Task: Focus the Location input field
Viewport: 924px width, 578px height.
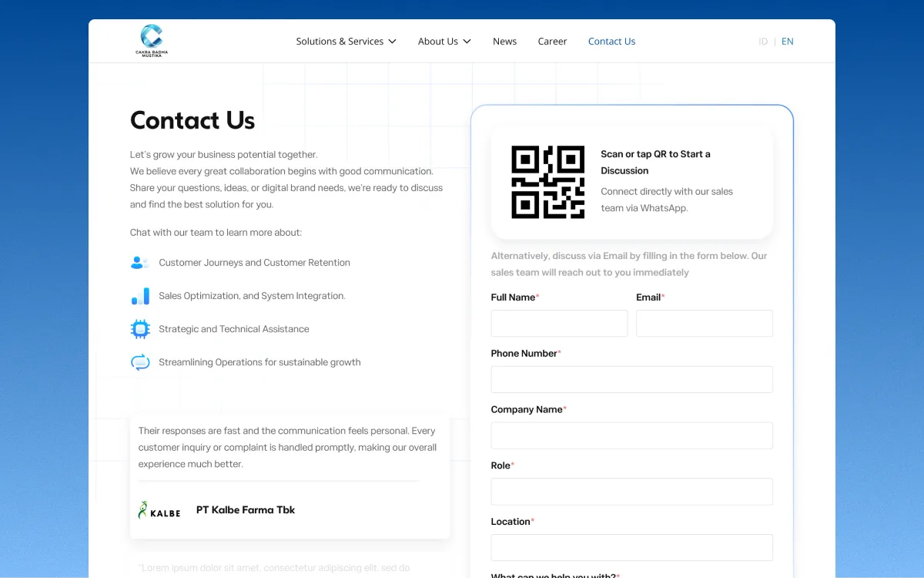Action: coord(632,548)
